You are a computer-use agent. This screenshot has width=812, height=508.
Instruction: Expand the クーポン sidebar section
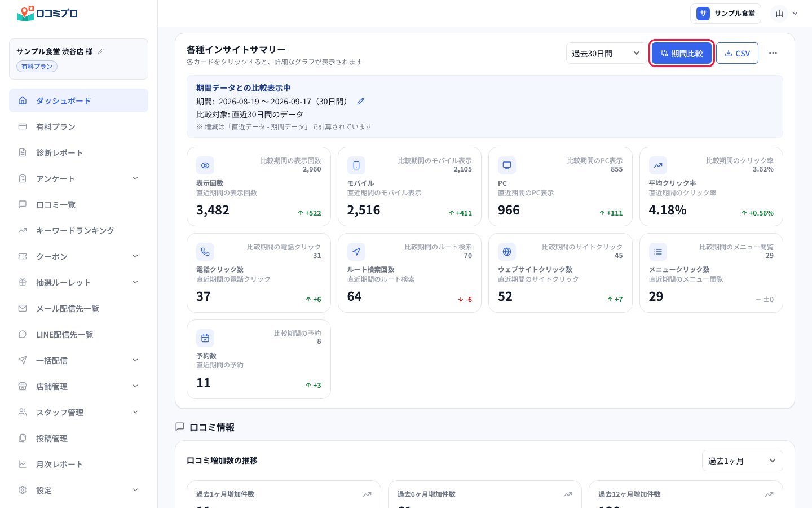click(78, 256)
